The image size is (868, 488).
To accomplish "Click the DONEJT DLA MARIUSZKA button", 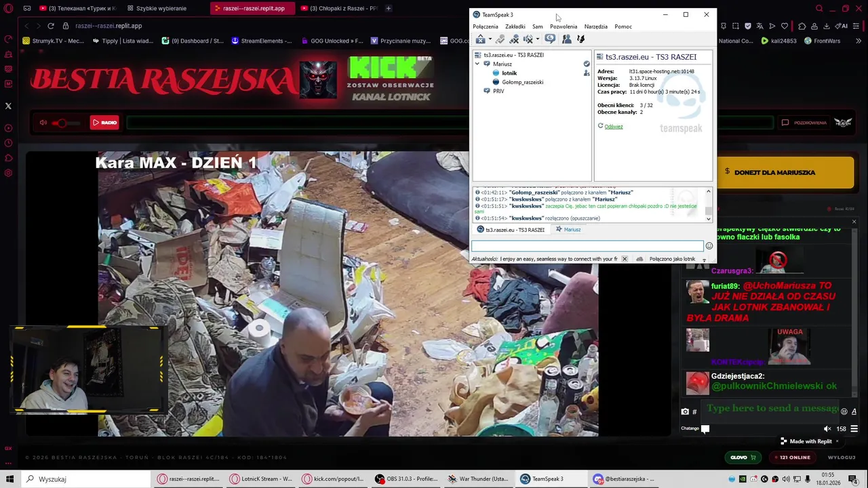I will coord(785,172).
